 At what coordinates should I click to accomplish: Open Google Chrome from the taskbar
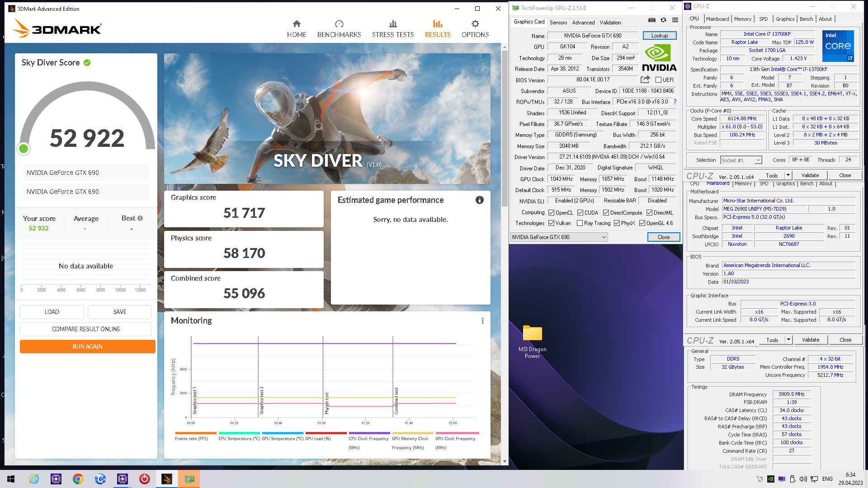pos(78,479)
